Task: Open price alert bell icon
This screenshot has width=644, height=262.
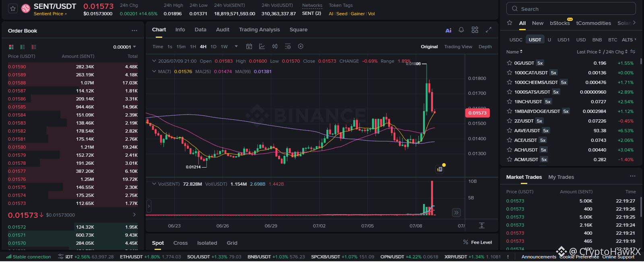Action: point(461,30)
